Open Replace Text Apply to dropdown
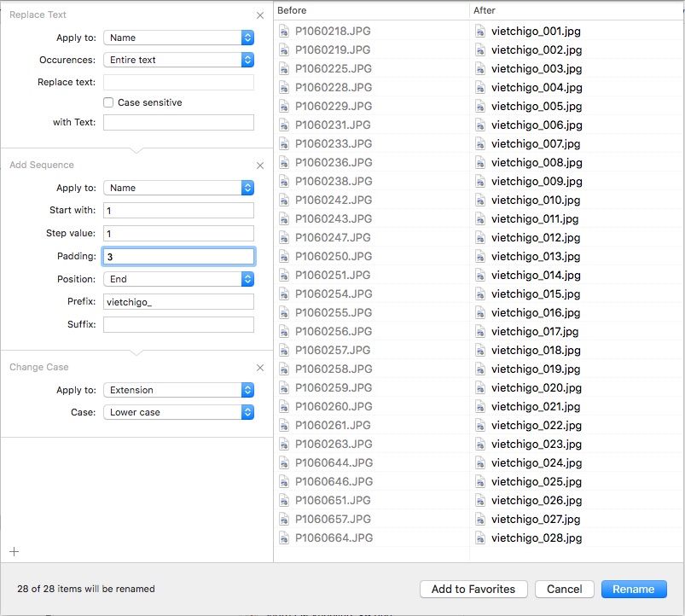 click(x=178, y=38)
